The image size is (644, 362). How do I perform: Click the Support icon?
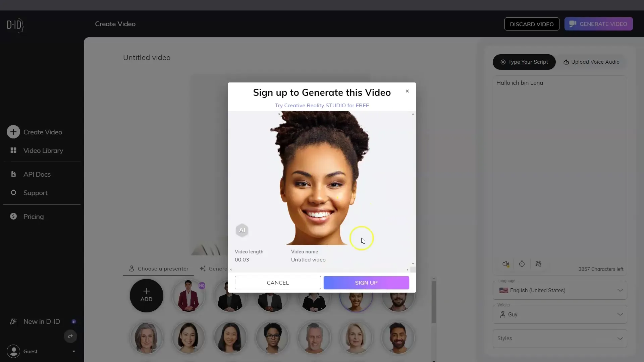pos(14,193)
